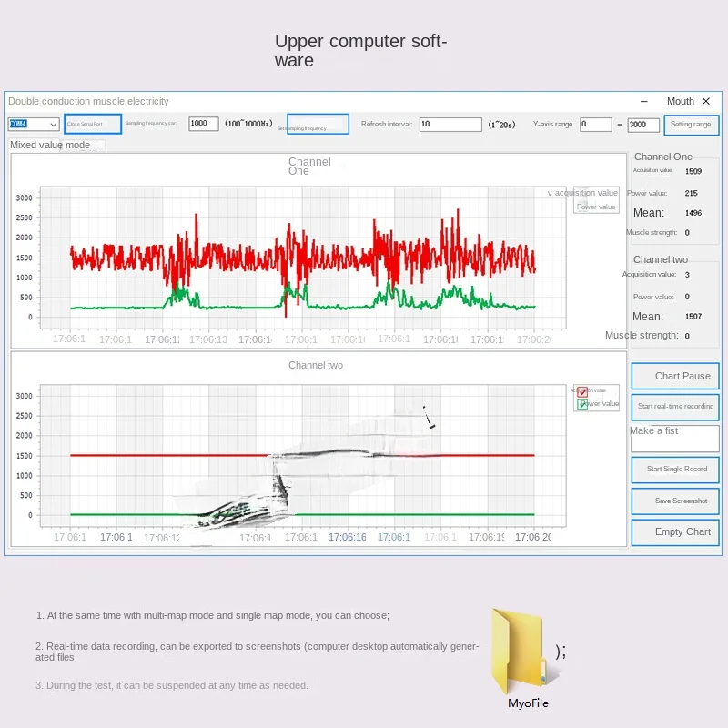The width and height of the screenshot is (728, 728).
Task: Toggle Channel One acquisition value legend entry
Action: (x=582, y=193)
